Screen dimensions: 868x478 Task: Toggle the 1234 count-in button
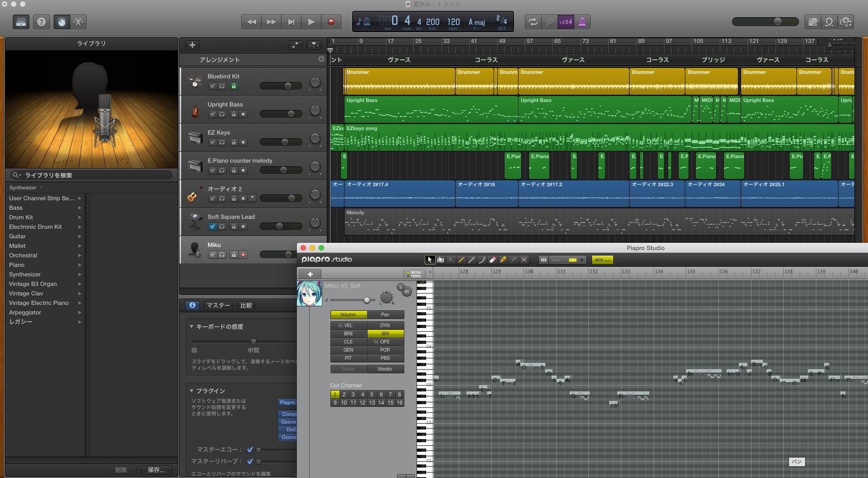click(565, 22)
